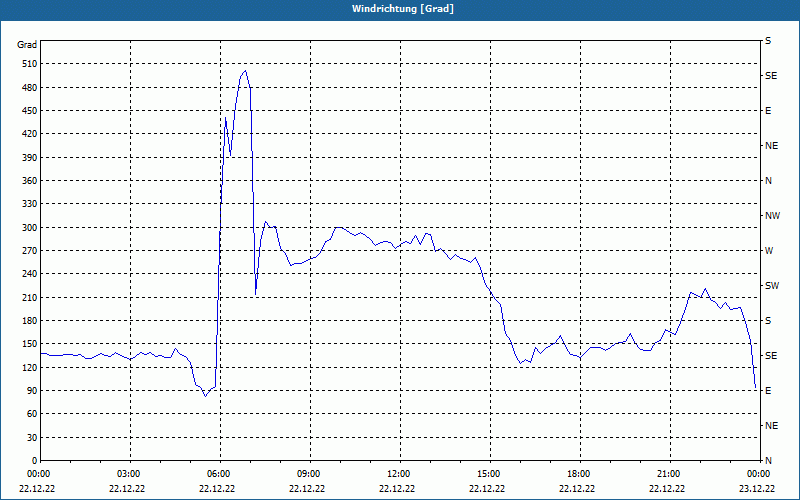The image size is (800, 500).
Task: Click the 30 y-axis label
Action: click(x=33, y=438)
